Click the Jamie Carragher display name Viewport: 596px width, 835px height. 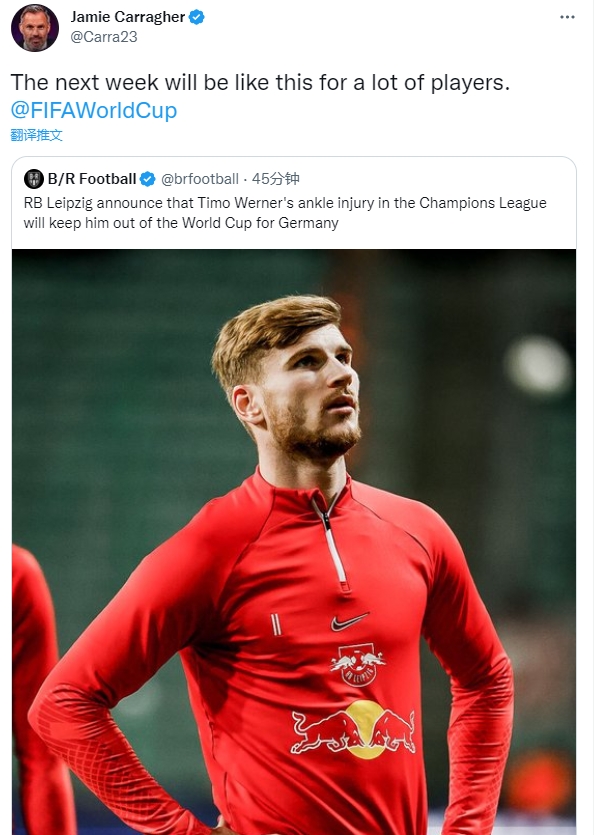tap(128, 17)
